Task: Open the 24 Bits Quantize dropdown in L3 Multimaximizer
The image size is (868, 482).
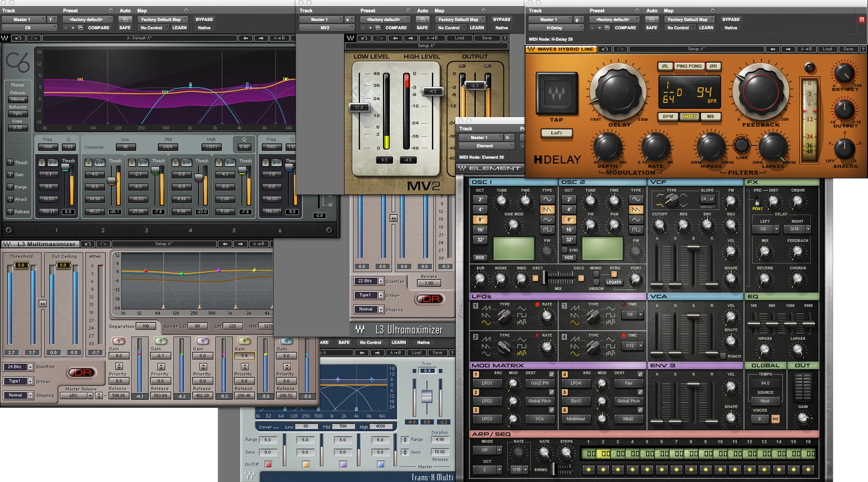Action: (x=18, y=367)
